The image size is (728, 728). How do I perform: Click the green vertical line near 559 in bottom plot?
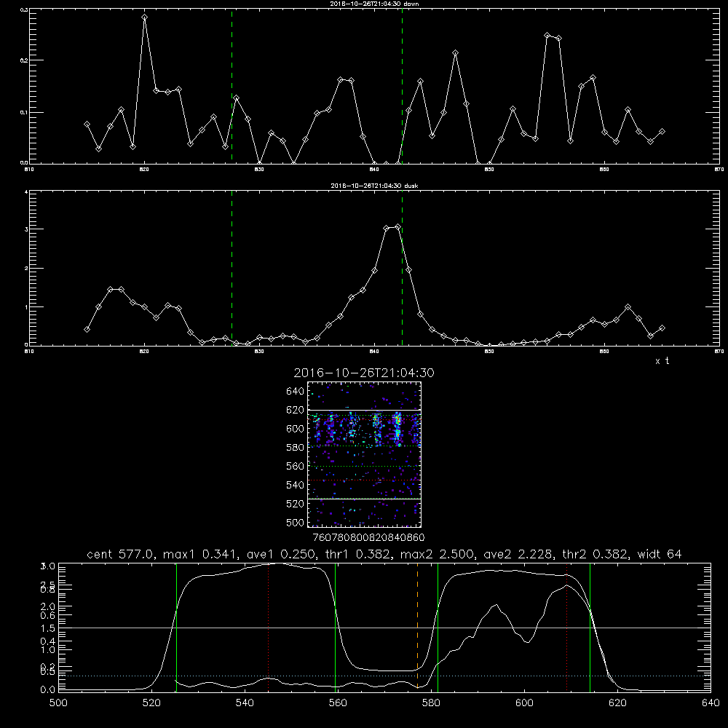[335, 627]
